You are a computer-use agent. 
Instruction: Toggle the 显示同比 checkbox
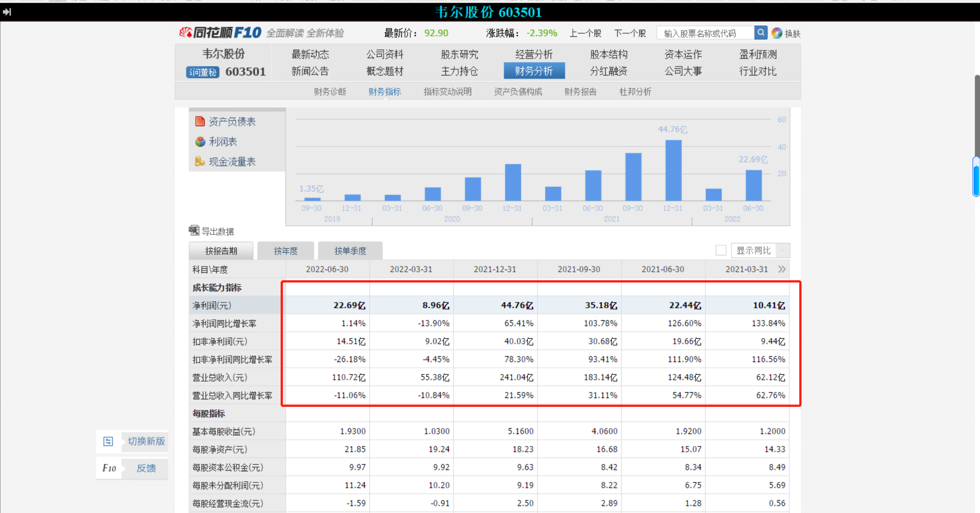click(721, 251)
